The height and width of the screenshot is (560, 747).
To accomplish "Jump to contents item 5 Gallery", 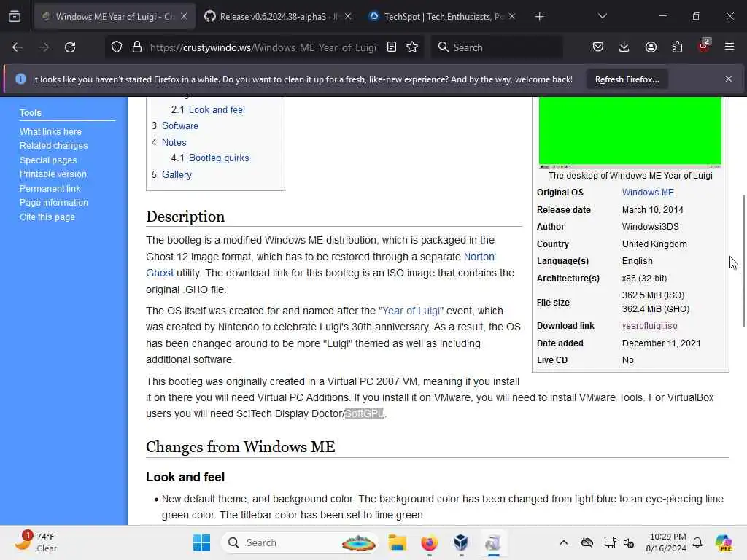I will (x=171, y=175).
